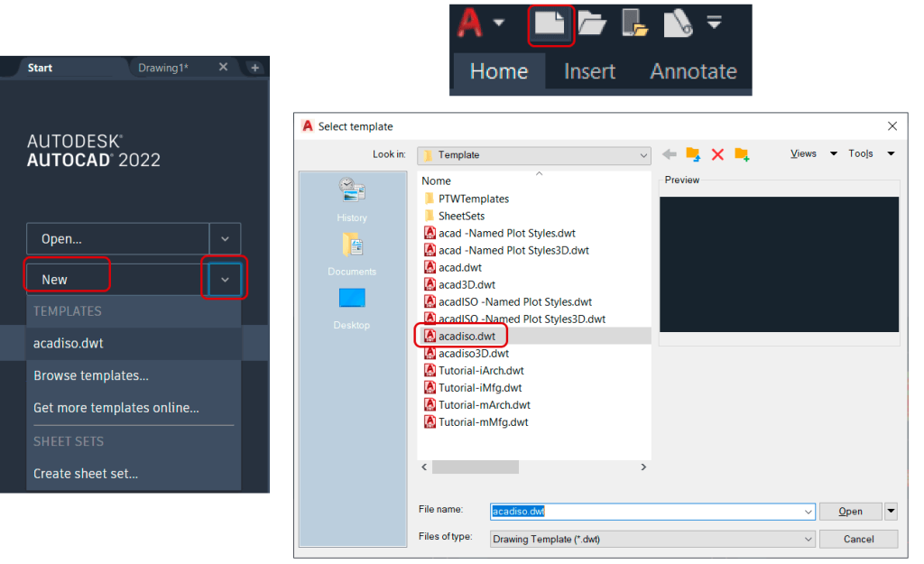
Task: Click the Open button to load acadiso.dwt
Action: tap(849, 511)
